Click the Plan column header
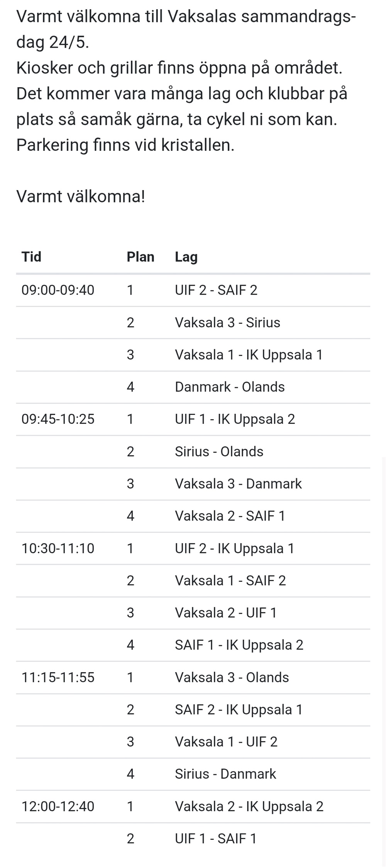The height and width of the screenshot is (868, 386). point(141,257)
